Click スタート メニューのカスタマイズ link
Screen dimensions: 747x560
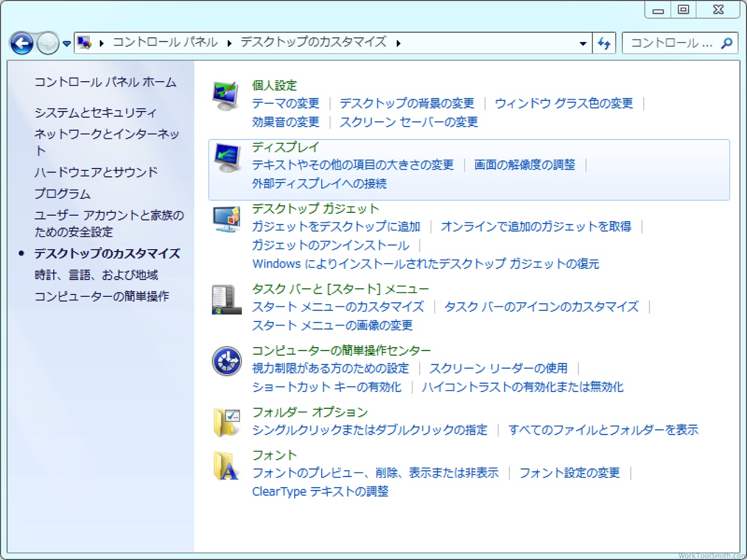pyautogui.click(x=338, y=307)
